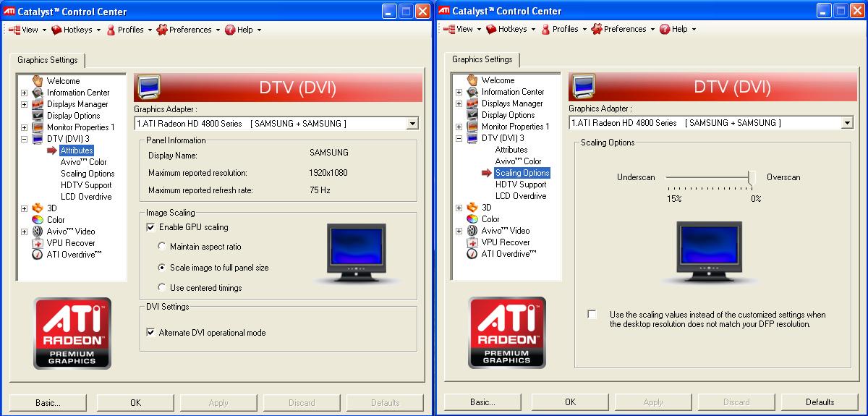Click the DTV (DVI) 3 icon in left window
868x416 pixels.
tap(38, 139)
